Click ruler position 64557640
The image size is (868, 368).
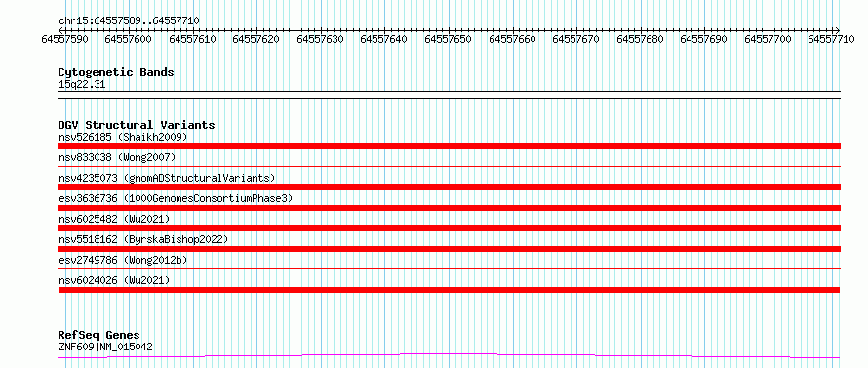383,39
